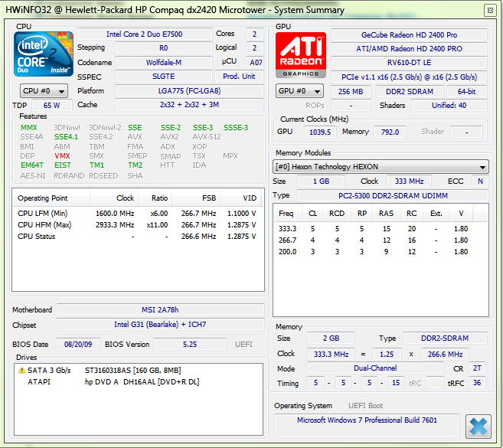This screenshot has width=503, height=448.
Task: Click the MSI 2A78h motherboard field
Action: (x=160, y=310)
